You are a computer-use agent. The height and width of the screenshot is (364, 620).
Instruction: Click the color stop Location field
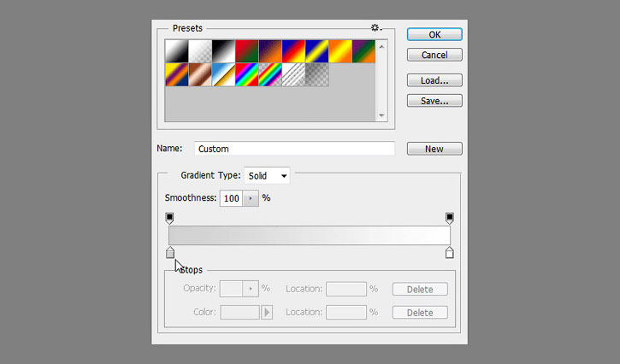point(346,312)
